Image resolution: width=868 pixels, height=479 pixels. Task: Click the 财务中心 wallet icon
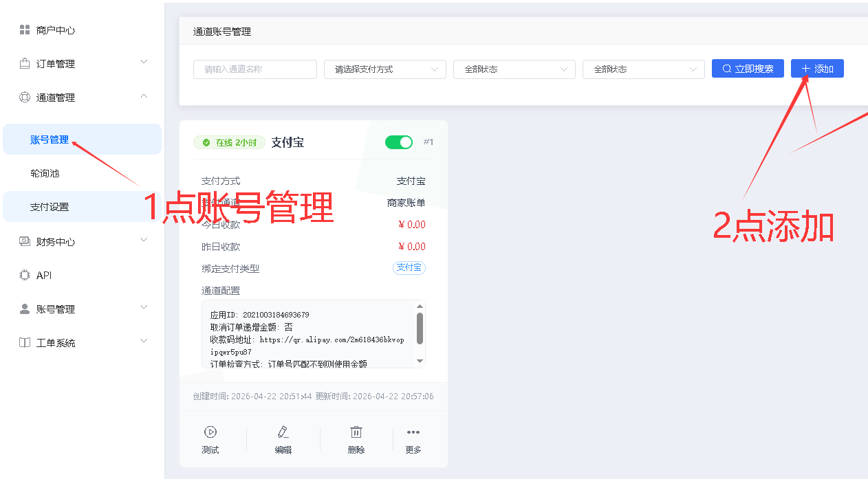[x=25, y=242]
